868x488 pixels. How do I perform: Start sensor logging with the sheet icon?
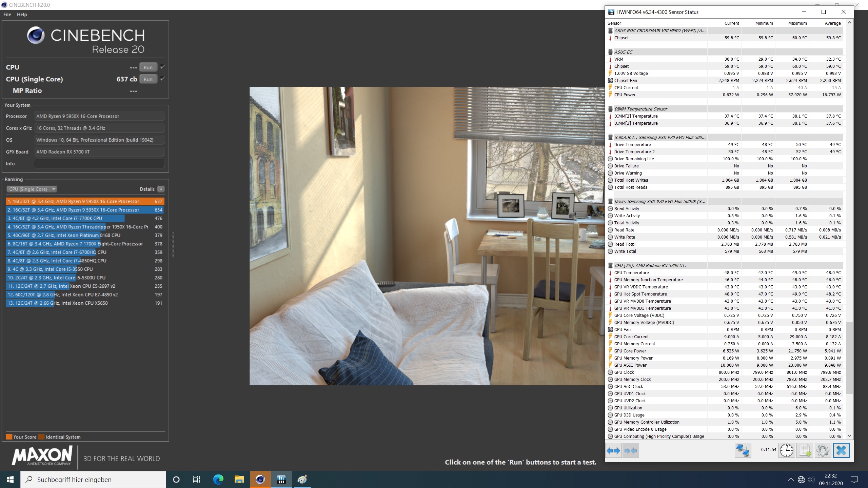[x=805, y=451]
